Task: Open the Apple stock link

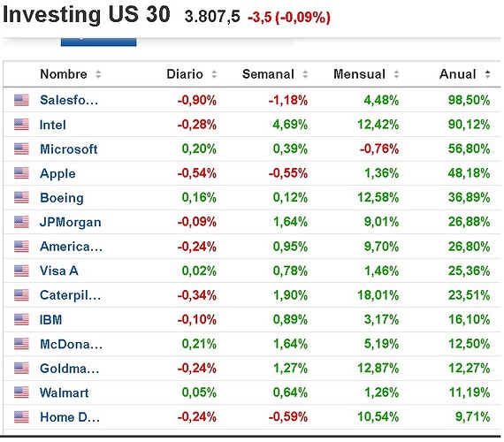Action: 57,173
